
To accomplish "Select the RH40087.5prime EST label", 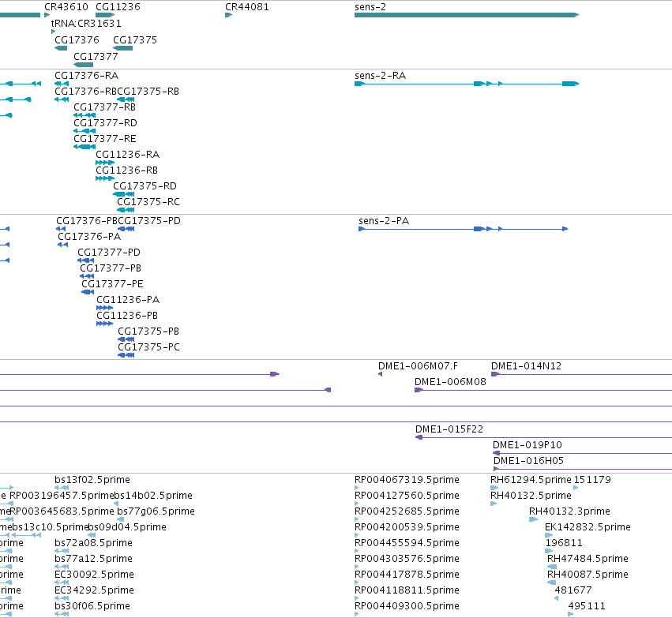I will [x=588, y=575].
